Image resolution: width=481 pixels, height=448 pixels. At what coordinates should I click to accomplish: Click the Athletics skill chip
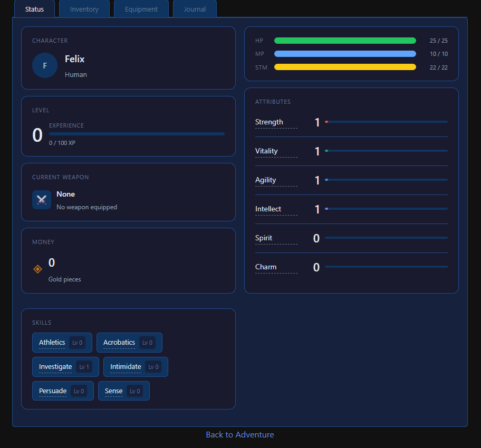(62, 343)
